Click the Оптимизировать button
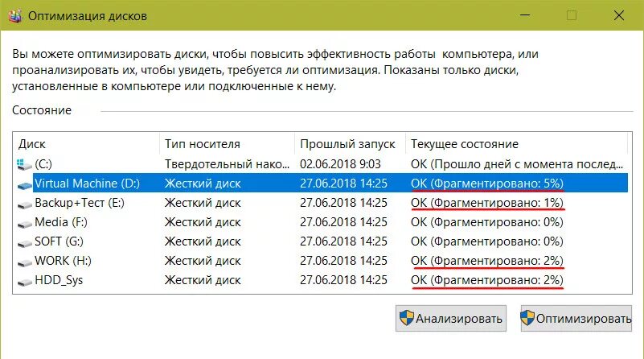The image size is (644, 359). pyautogui.click(x=576, y=318)
